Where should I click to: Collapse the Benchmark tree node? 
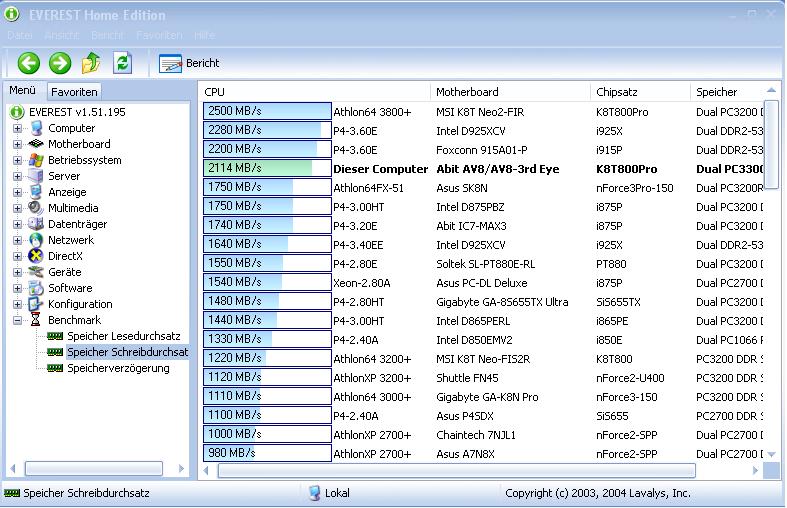pos(18,320)
